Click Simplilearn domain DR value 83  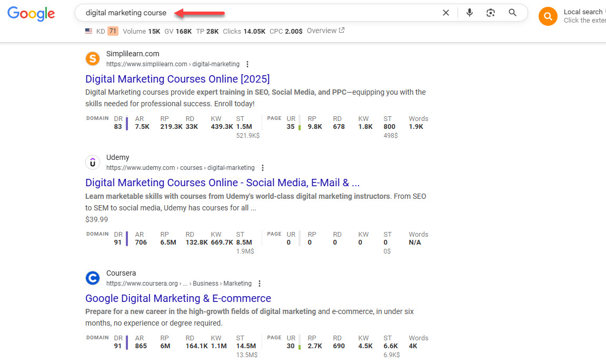[x=118, y=127]
